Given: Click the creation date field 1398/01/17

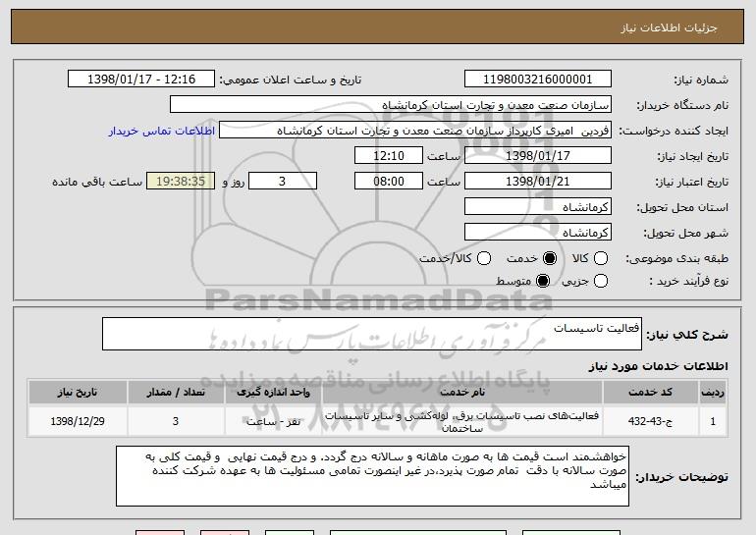Looking at the screenshot, I should click(x=538, y=156).
